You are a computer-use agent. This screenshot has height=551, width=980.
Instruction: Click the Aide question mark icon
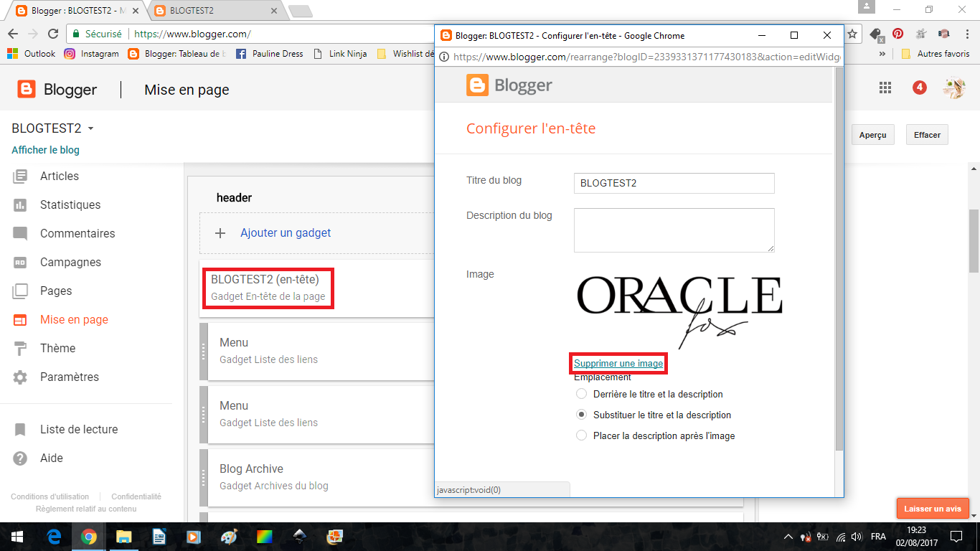point(20,458)
